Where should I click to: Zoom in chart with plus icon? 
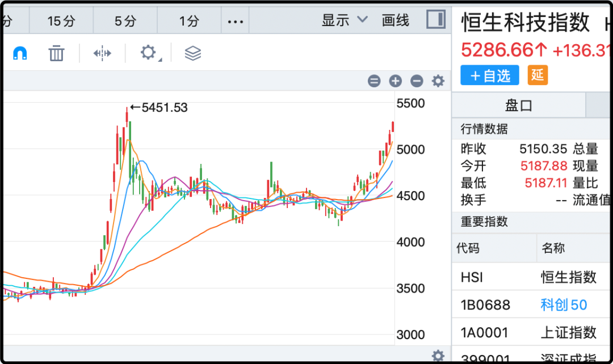point(395,81)
